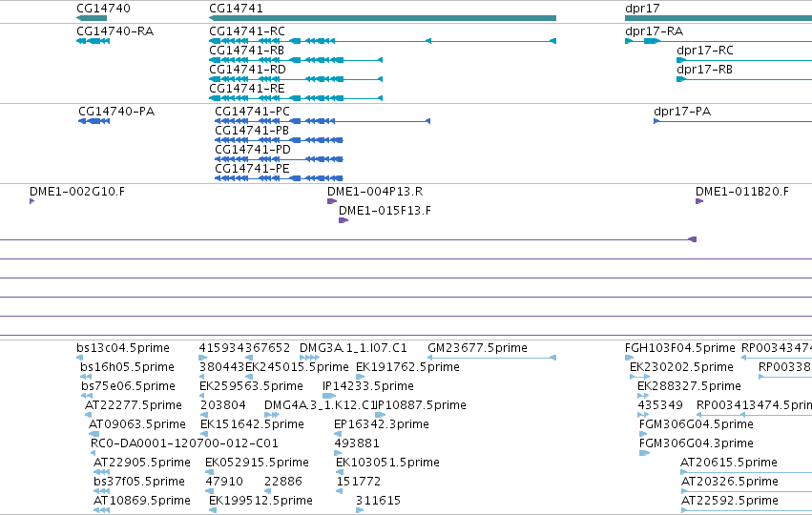Screen dimensions: 812x515
Task: Click EST EK259563.5prime
Action: [251, 386]
